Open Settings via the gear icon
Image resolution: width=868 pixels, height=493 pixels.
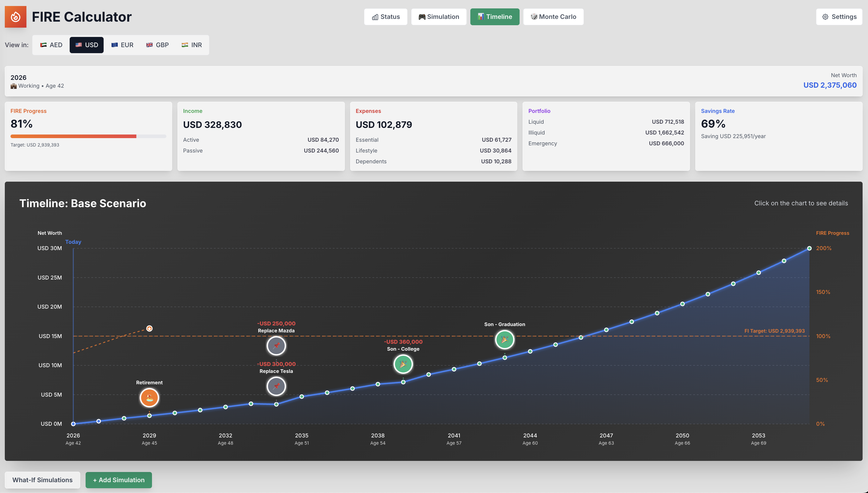point(825,17)
